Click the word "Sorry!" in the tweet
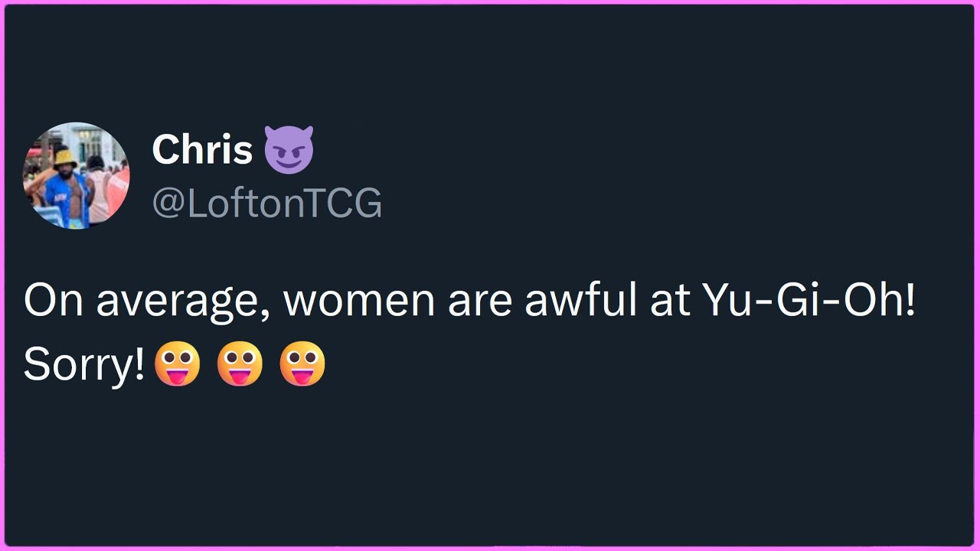 (84, 365)
